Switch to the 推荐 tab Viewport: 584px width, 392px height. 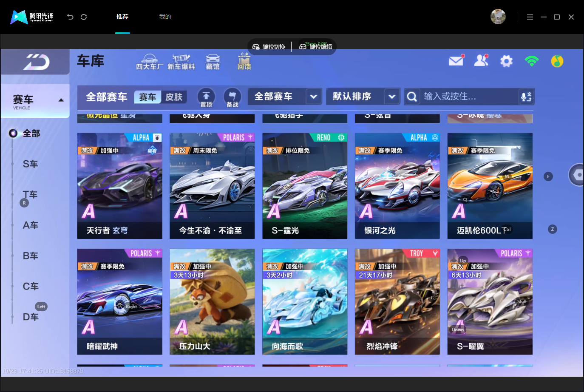click(x=122, y=17)
